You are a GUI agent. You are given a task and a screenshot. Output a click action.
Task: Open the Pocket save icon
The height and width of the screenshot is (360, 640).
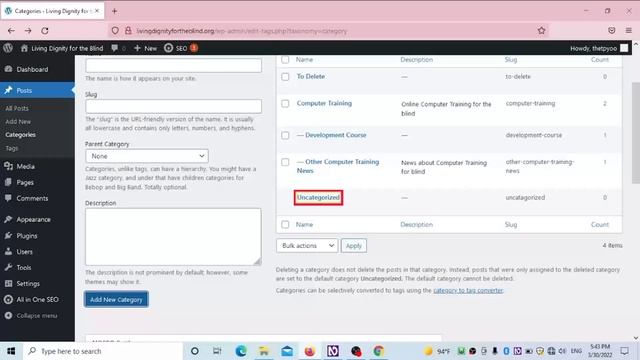pos(611,31)
